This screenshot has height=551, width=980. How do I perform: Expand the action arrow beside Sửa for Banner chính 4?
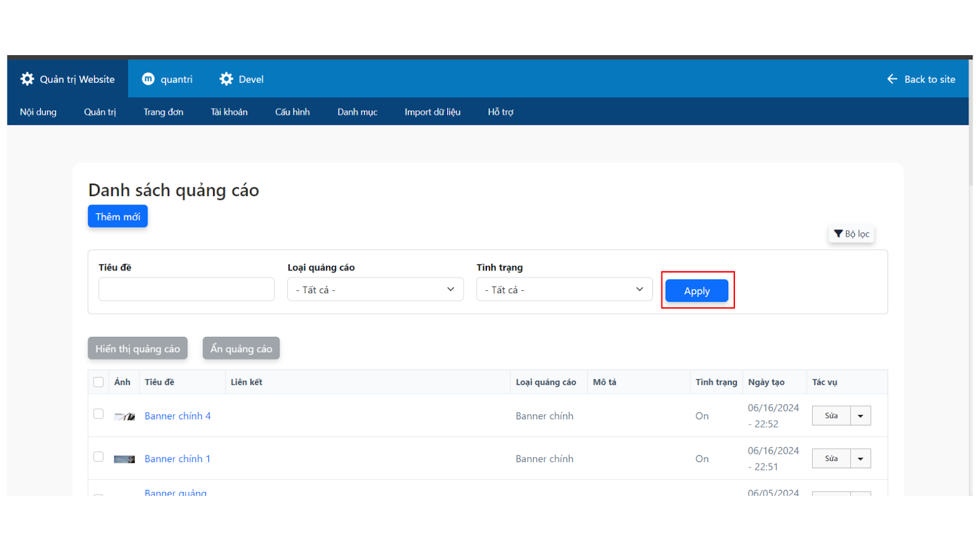coord(861,416)
